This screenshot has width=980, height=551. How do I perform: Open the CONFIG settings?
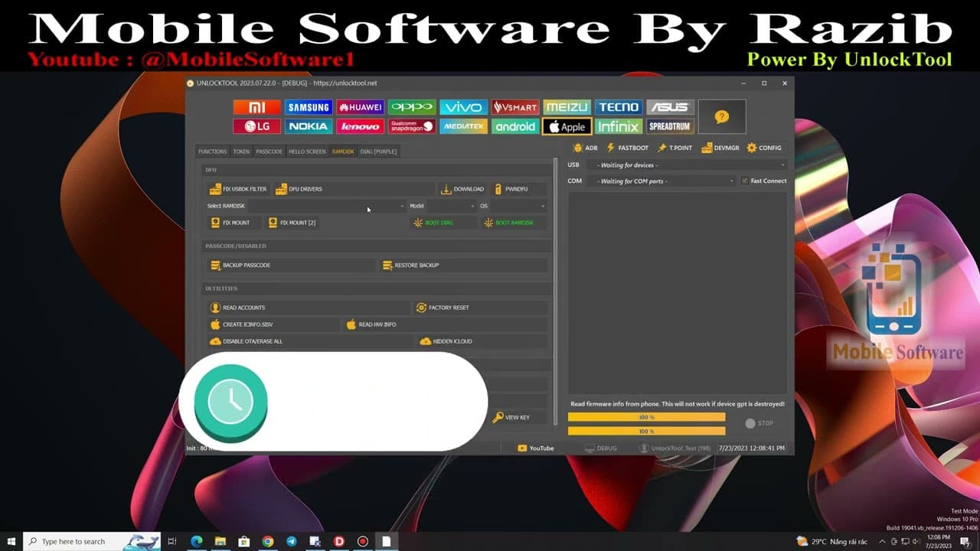(x=764, y=148)
